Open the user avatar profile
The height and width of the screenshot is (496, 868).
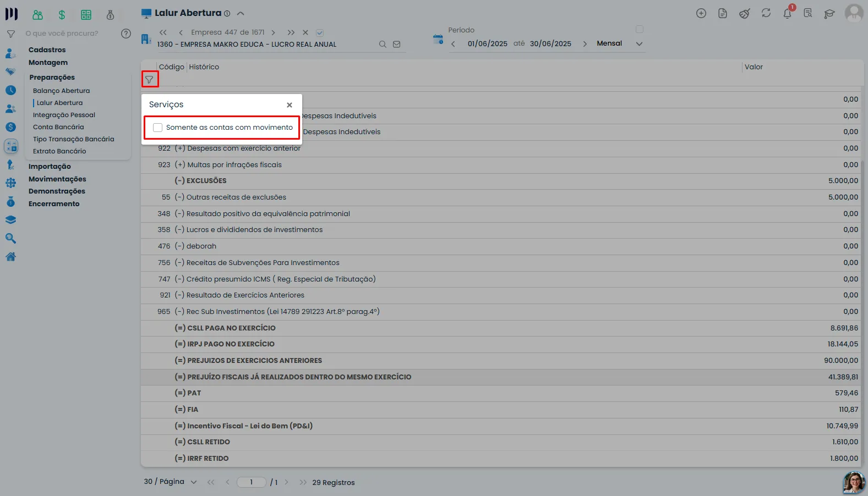point(854,13)
